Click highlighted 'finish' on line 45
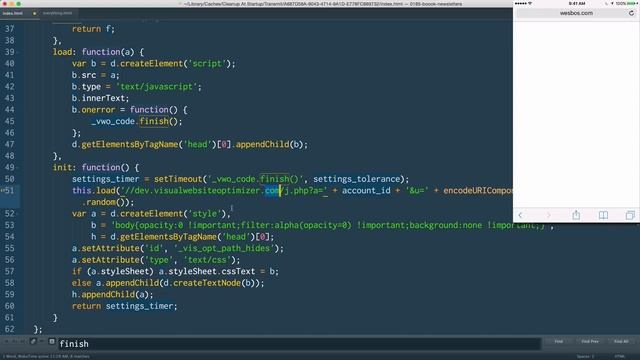The height and width of the screenshot is (360, 640). [x=154, y=121]
